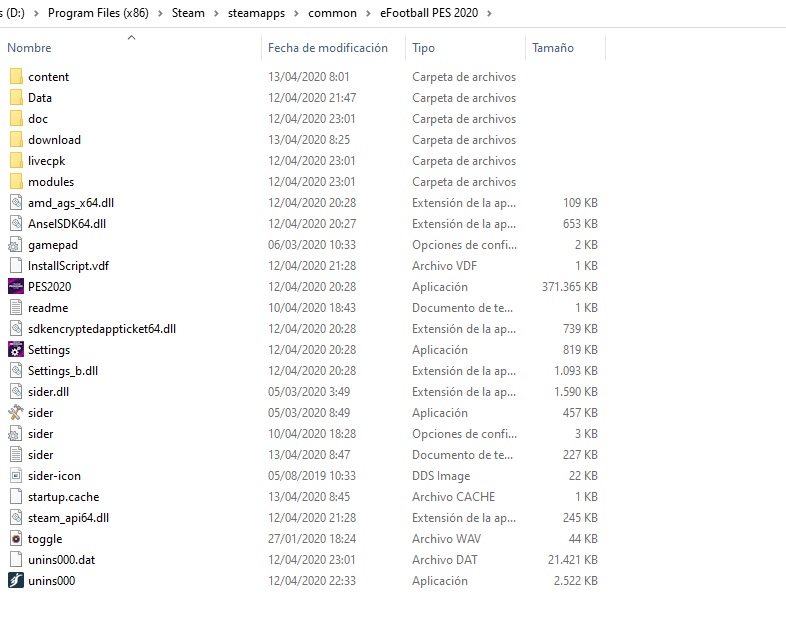This screenshot has width=786, height=641.
Task: Click the PES2020 application icon
Action: tap(16, 287)
